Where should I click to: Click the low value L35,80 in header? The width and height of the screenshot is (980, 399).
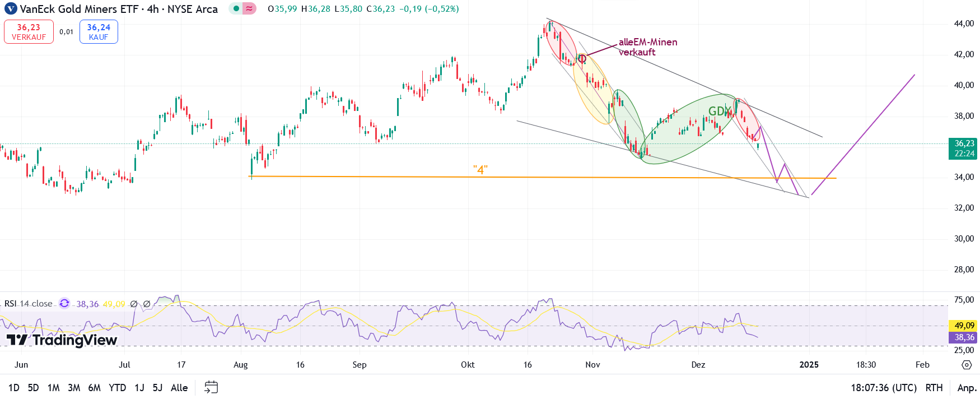348,9
